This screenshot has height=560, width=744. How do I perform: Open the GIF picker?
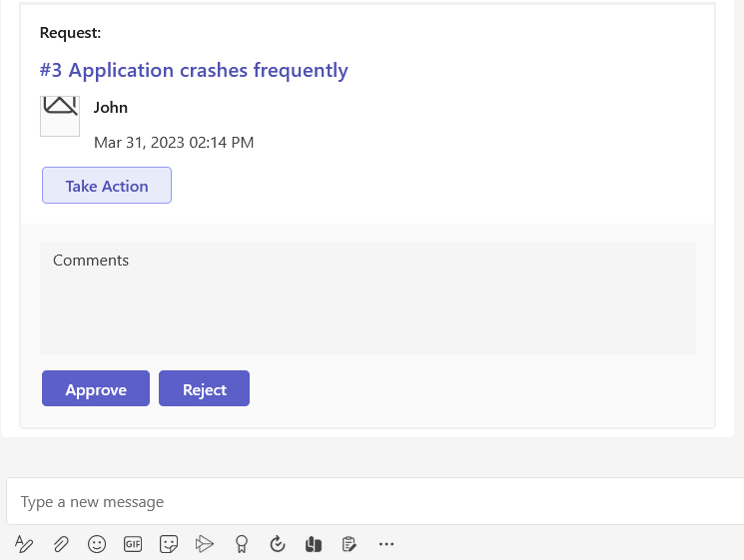pos(133,544)
